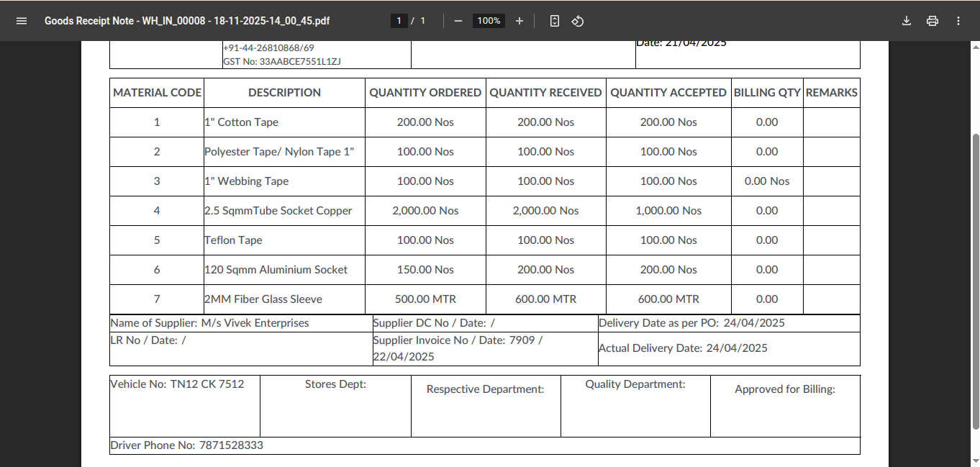The height and width of the screenshot is (467, 980).
Task: Click the 2MM Fiber Glass Sleeve description
Action: 263,299
